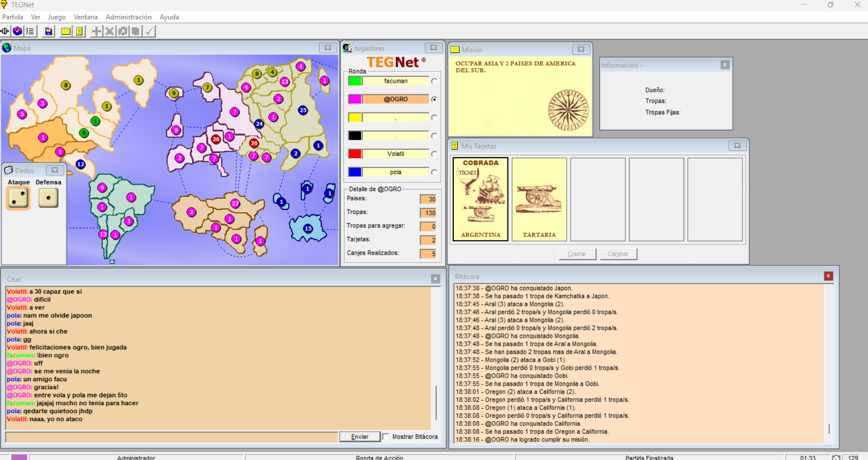Click the connect plug toolbar icon
The width and height of the screenshot is (868, 460).
tap(5, 31)
